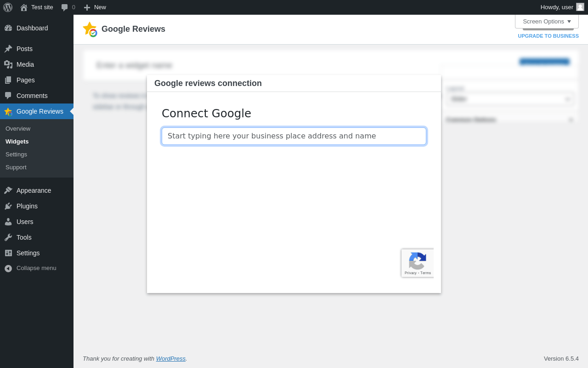Open the Media menu item

tap(37, 64)
